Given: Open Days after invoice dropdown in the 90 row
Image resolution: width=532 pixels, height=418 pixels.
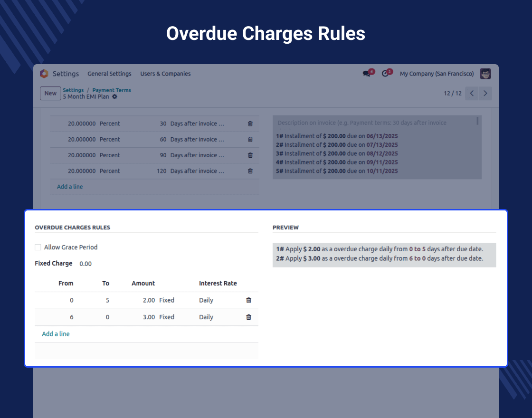Looking at the screenshot, I should [x=197, y=155].
